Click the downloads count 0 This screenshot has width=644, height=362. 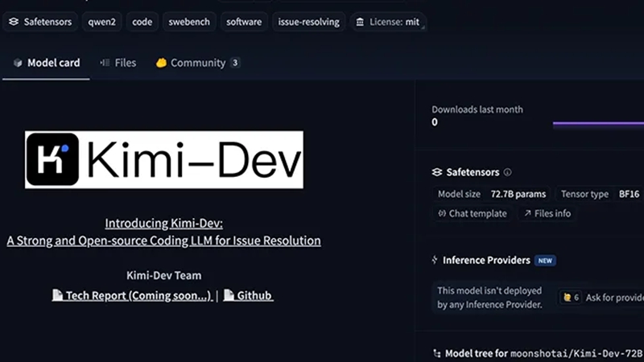(x=435, y=122)
